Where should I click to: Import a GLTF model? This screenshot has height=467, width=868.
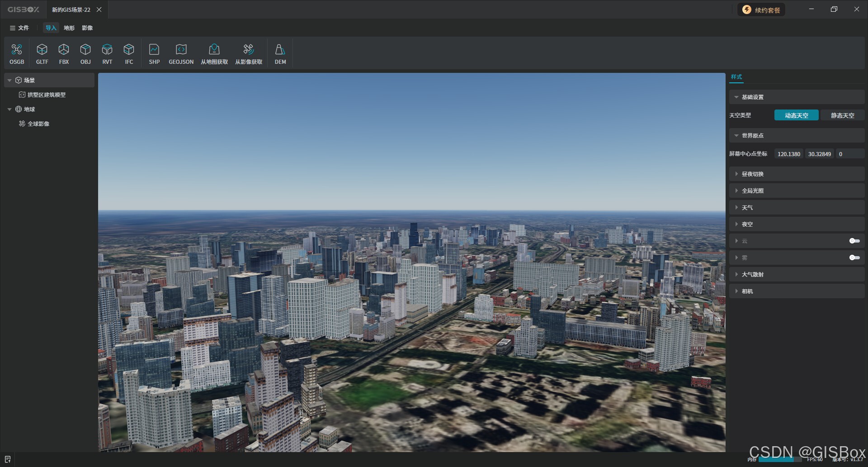(42, 54)
